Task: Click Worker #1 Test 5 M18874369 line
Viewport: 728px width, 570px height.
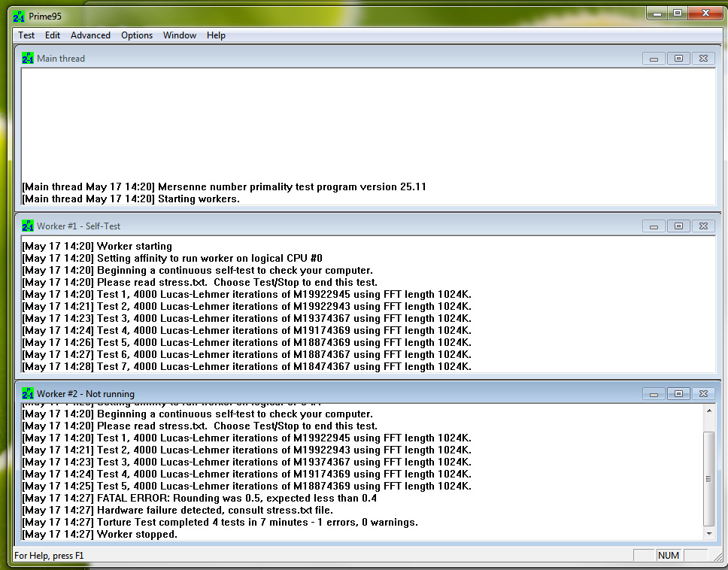Action: [247, 343]
